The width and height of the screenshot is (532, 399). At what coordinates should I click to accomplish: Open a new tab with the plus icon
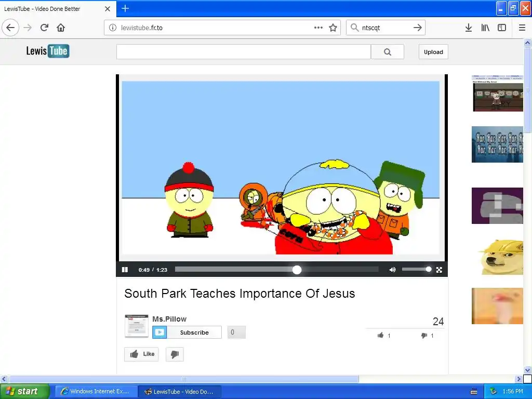click(125, 8)
